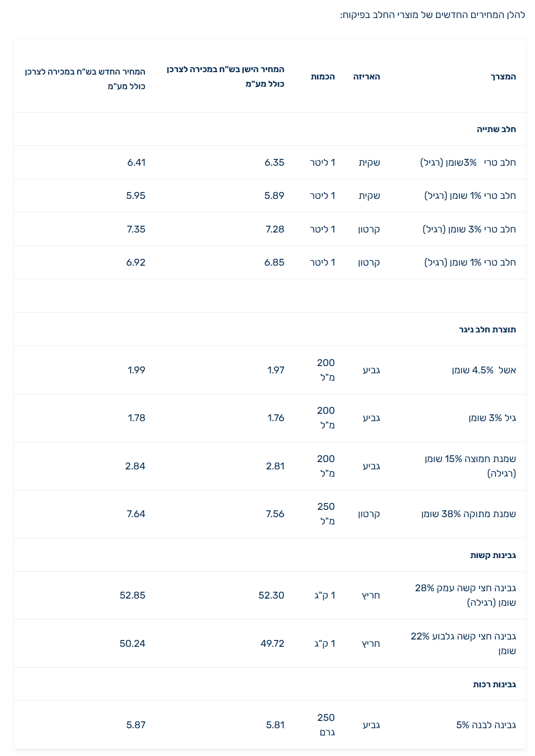Select the 'גבינות קשות' section heading
Viewport: 535px width, 756px height.
[x=493, y=555]
